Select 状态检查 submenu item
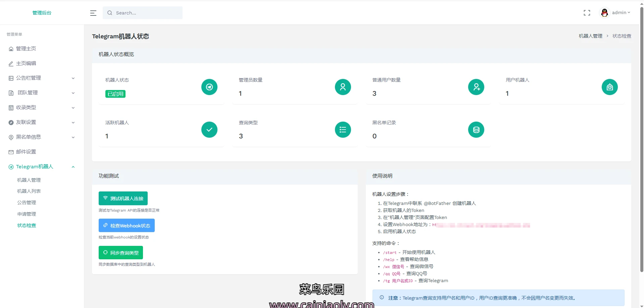This screenshot has height=308, width=644. pos(27,225)
